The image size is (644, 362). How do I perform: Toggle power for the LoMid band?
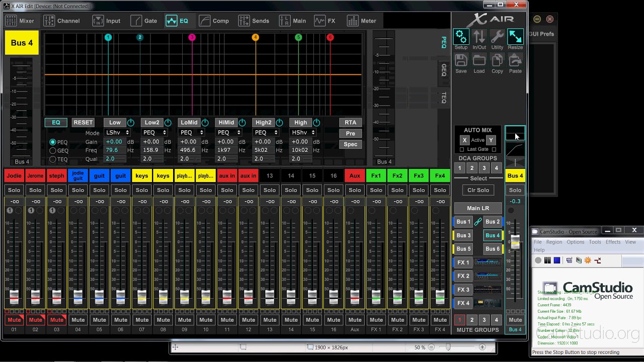click(x=205, y=123)
